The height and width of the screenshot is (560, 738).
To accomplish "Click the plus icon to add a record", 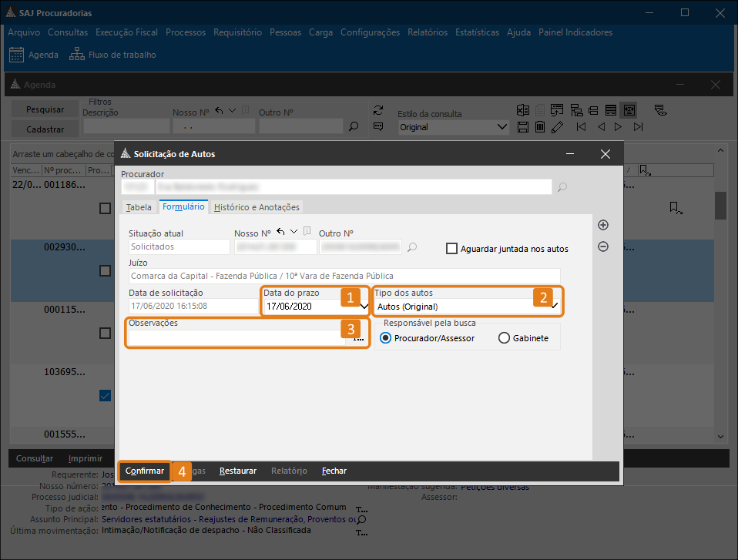I will pos(603,225).
